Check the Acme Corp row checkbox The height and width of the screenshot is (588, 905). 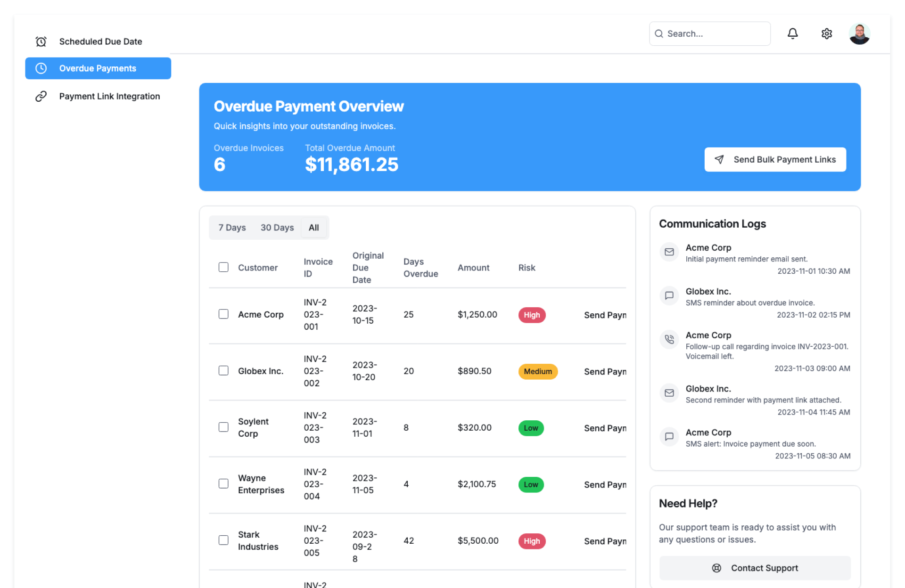223,314
